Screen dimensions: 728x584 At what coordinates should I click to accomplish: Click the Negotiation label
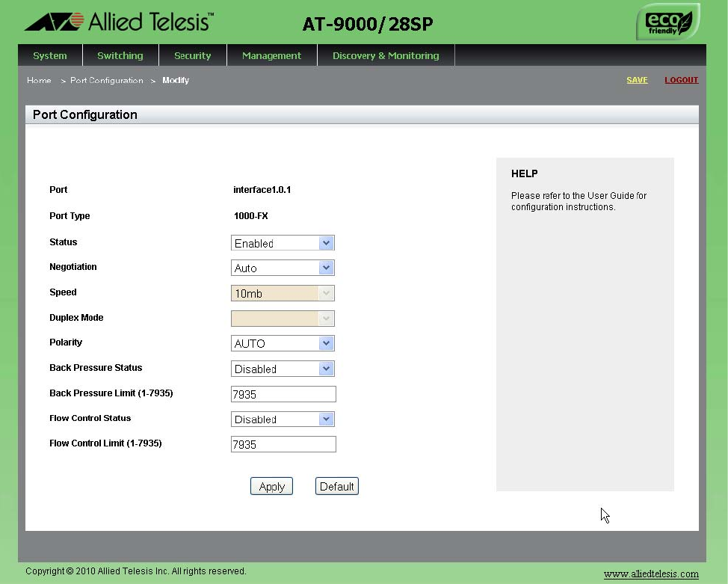73,267
